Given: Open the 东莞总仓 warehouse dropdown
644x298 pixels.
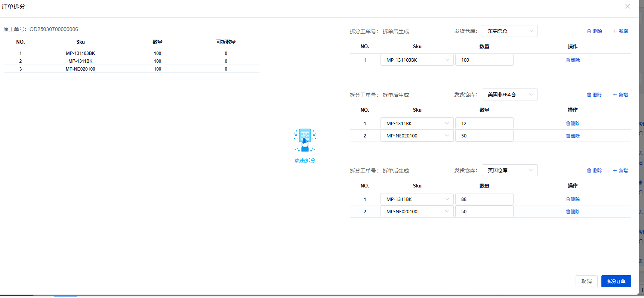Looking at the screenshot, I should click(509, 31).
